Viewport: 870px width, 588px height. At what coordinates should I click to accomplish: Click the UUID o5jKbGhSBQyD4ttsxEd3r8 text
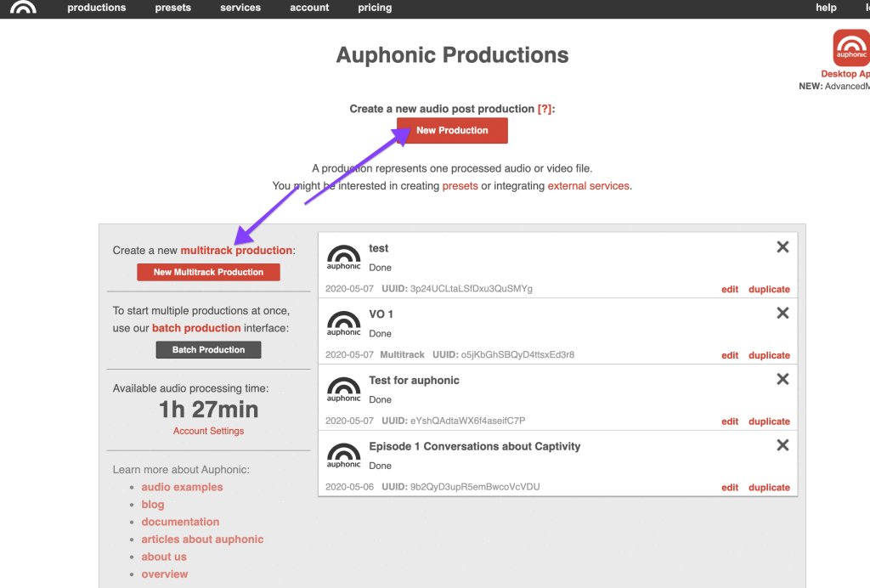tap(517, 354)
